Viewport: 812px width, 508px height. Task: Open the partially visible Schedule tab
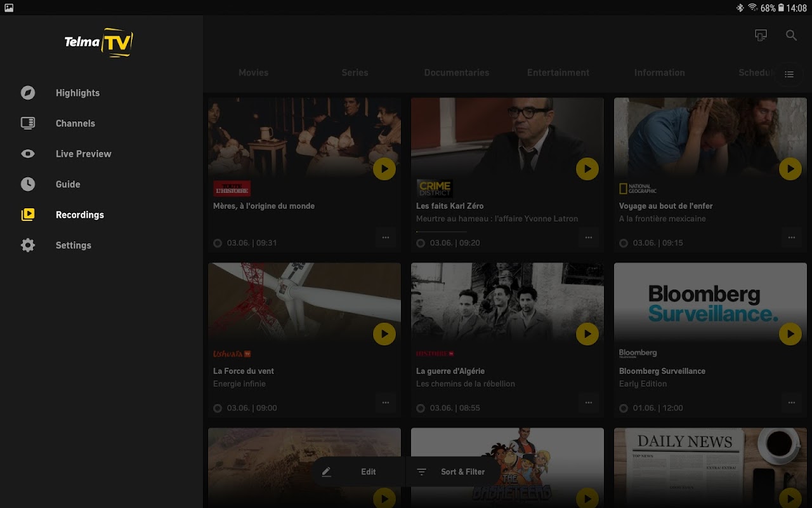tap(756, 73)
